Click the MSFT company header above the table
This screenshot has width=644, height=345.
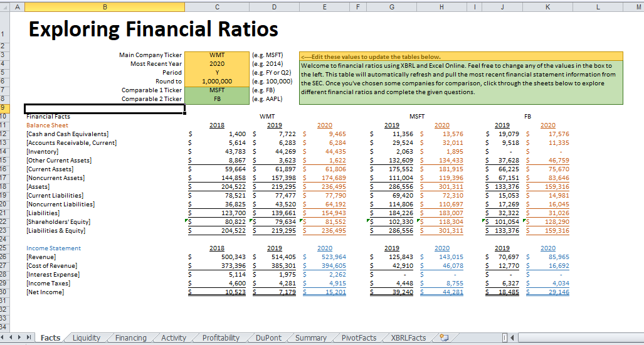click(x=417, y=117)
